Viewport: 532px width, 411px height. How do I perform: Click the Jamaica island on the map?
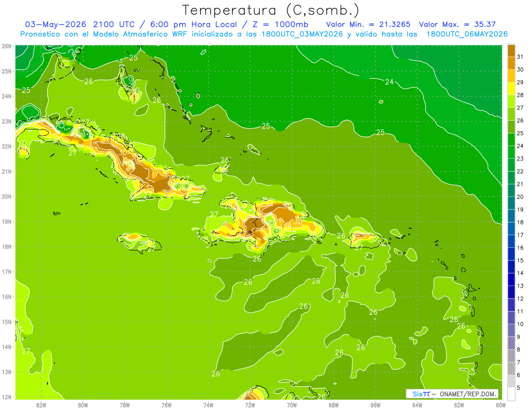point(139,242)
